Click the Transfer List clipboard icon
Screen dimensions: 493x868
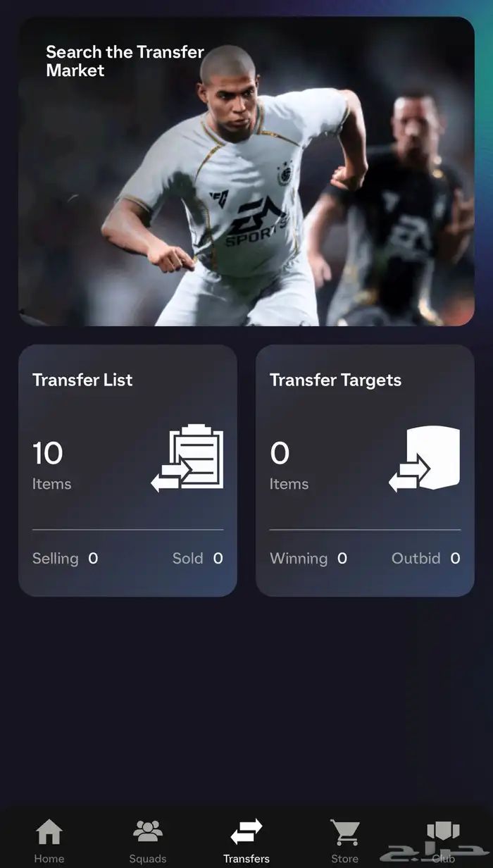coord(187,458)
